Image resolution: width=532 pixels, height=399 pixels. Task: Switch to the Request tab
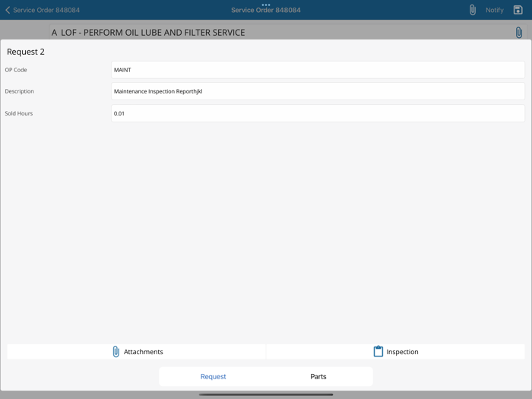pyautogui.click(x=213, y=377)
